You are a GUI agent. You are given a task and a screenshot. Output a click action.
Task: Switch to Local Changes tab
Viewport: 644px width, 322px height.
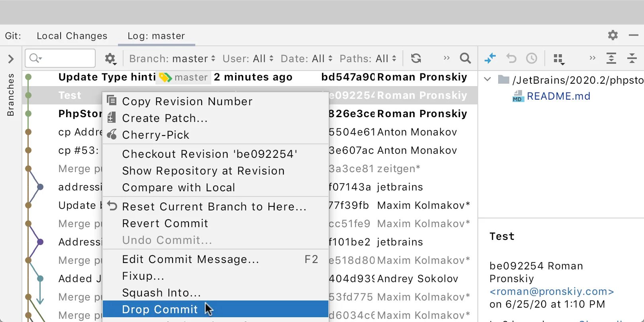(72, 36)
